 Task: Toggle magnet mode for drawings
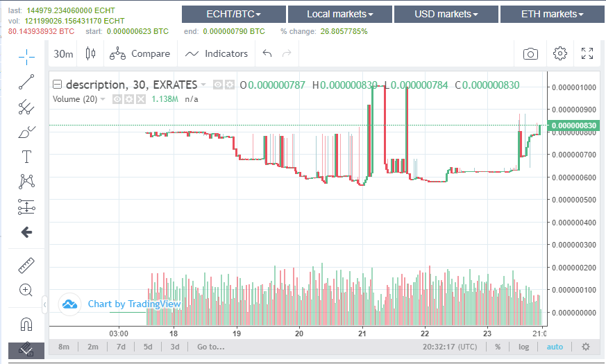tap(26, 324)
